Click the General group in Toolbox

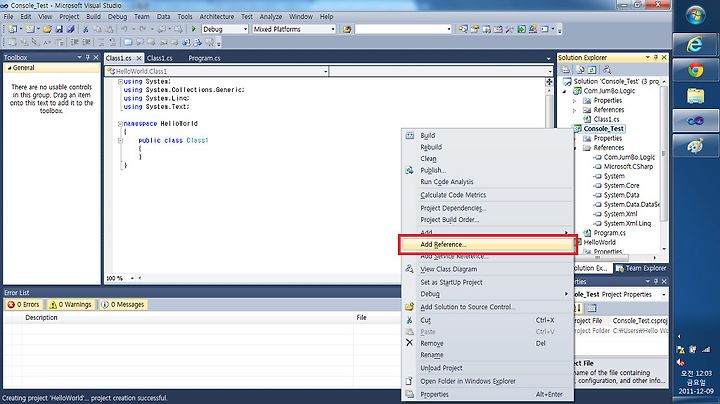tap(51, 68)
